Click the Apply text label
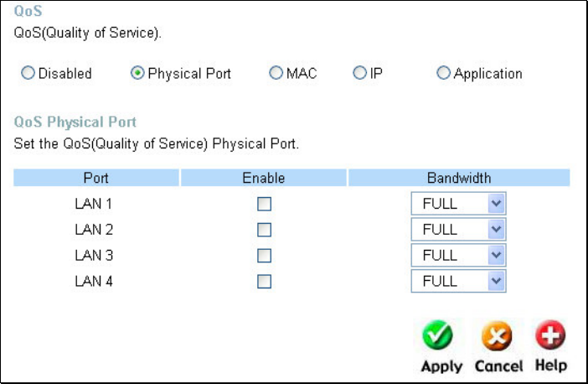588x384 pixels. point(441,366)
